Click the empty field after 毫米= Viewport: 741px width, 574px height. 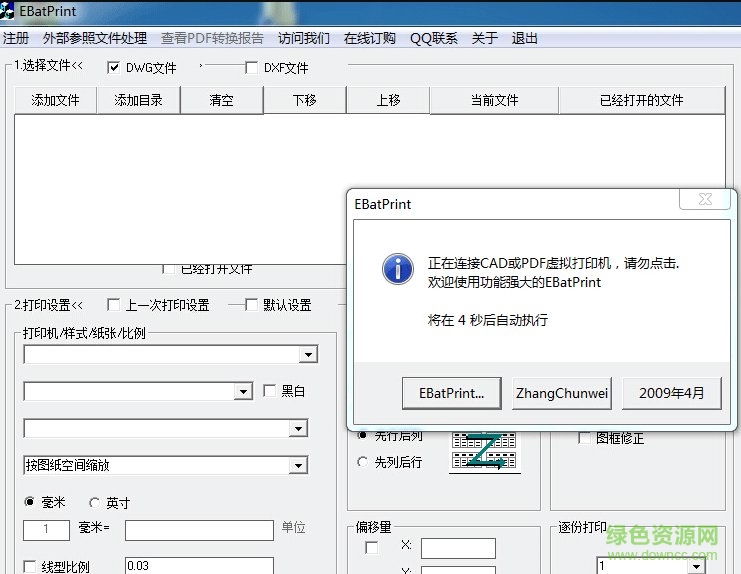pyautogui.click(x=199, y=530)
